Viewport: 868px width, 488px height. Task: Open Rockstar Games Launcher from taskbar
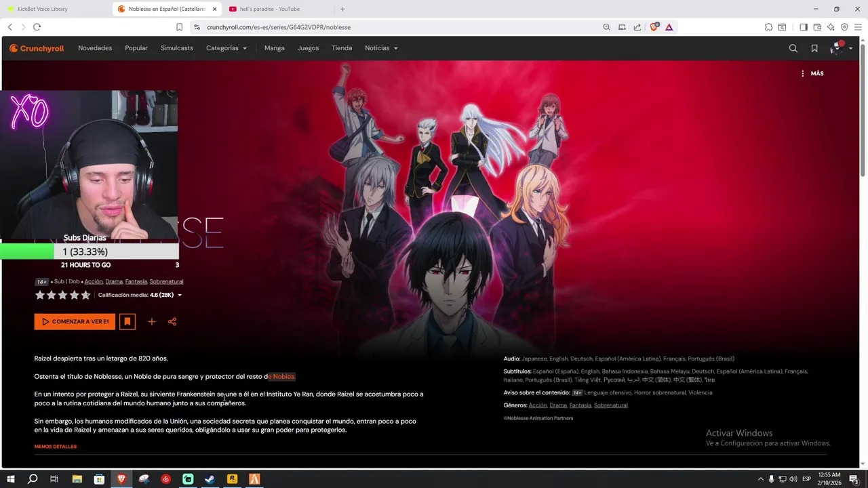(232, 479)
